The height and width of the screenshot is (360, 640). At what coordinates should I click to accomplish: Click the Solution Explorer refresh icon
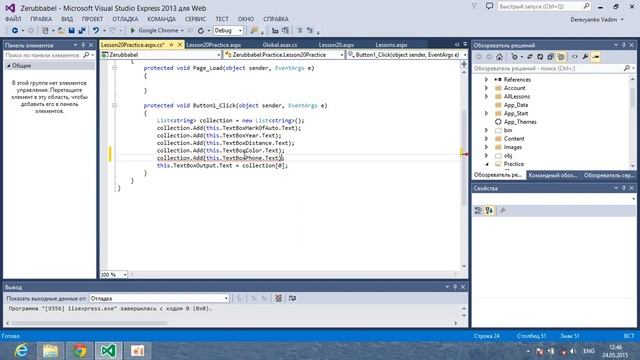coord(540,57)
